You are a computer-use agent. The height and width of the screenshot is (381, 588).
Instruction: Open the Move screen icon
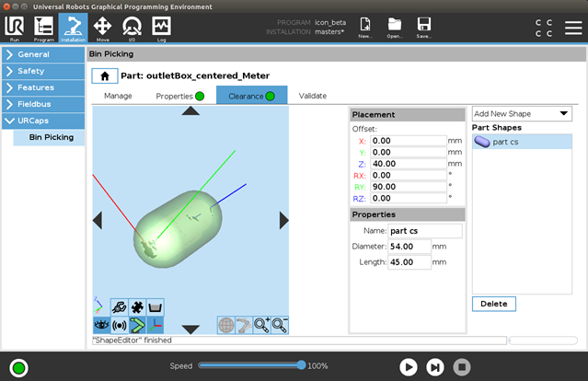pyautogui.click(x=102, y=29)
